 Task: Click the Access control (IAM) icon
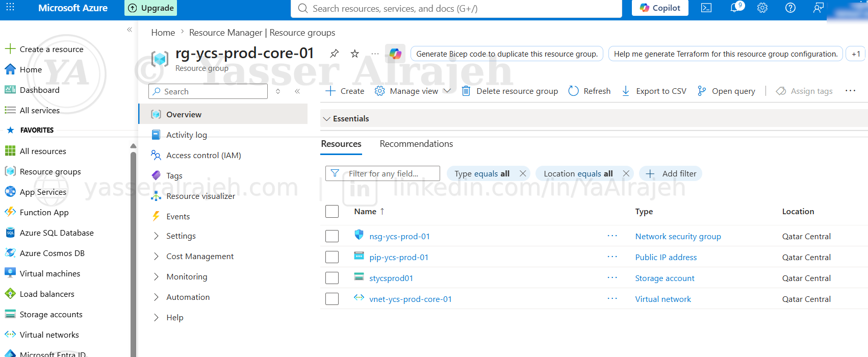point(156,155)
